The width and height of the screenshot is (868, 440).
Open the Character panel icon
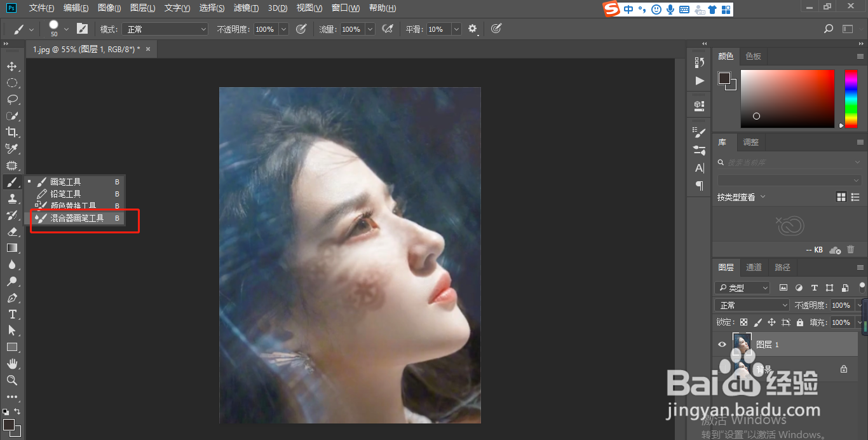click(700, 168)
